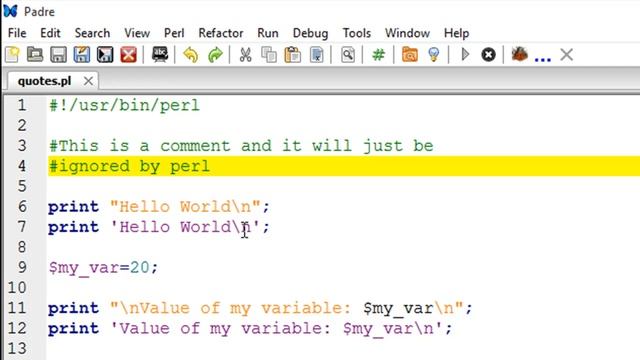
Task: Click the light bulb quick-fix icon
Action: coord(433,54)
